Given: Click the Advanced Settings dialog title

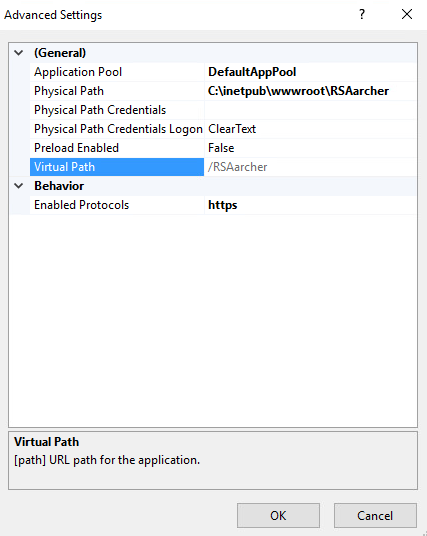Looking at the screenshot, I should 53,15.
